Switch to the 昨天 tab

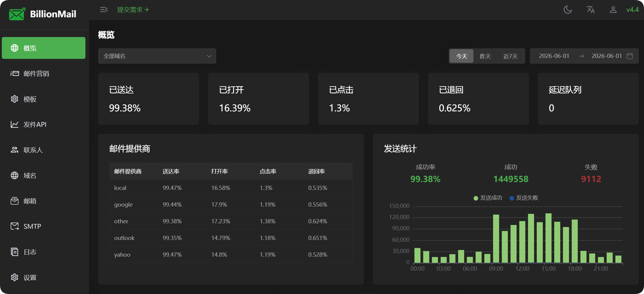[x=485, y=56]
